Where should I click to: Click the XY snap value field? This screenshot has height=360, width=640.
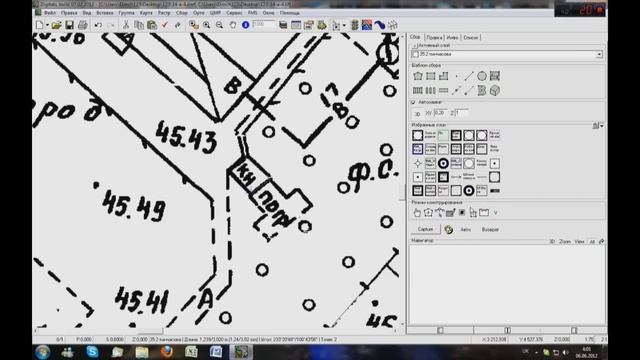(x=440, y=113)
